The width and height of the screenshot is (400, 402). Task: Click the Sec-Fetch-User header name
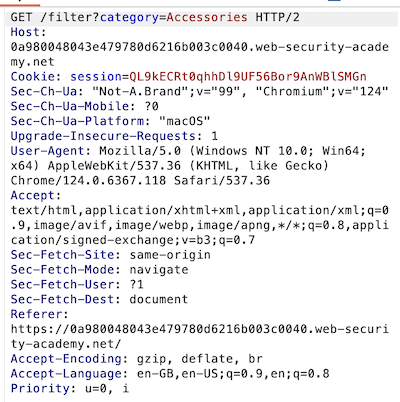[x=62, y=285]
